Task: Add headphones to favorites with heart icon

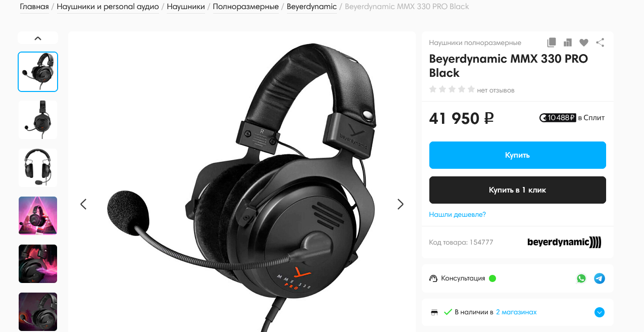Action: coord(584,42)
